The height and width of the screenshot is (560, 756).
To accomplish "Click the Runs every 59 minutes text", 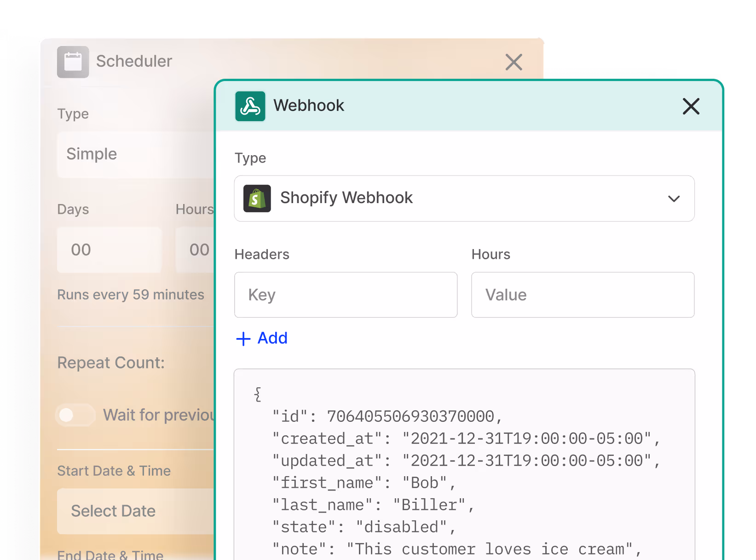I will tap(131, 295).
